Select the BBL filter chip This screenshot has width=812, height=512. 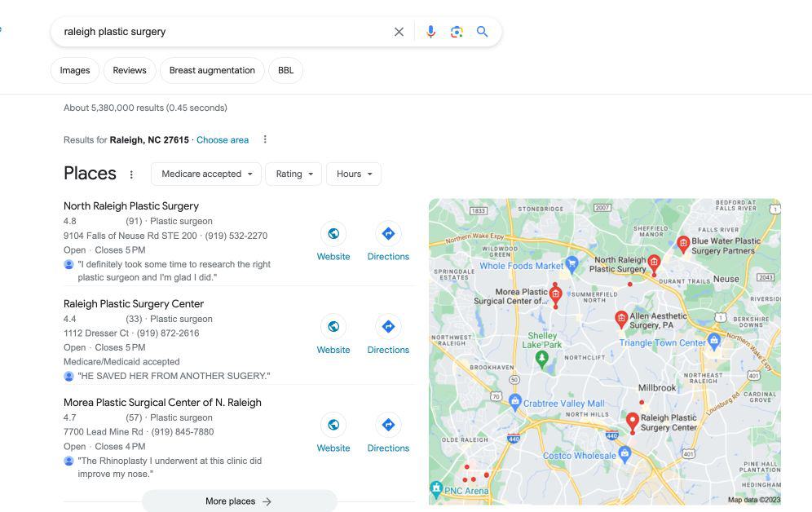[x=286, y=70]
